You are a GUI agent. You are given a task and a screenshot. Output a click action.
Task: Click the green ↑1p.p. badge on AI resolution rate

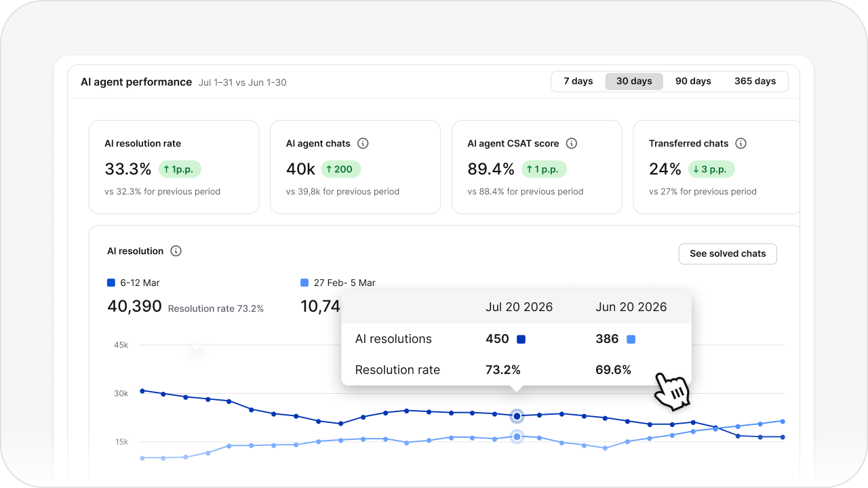(179, 169)
